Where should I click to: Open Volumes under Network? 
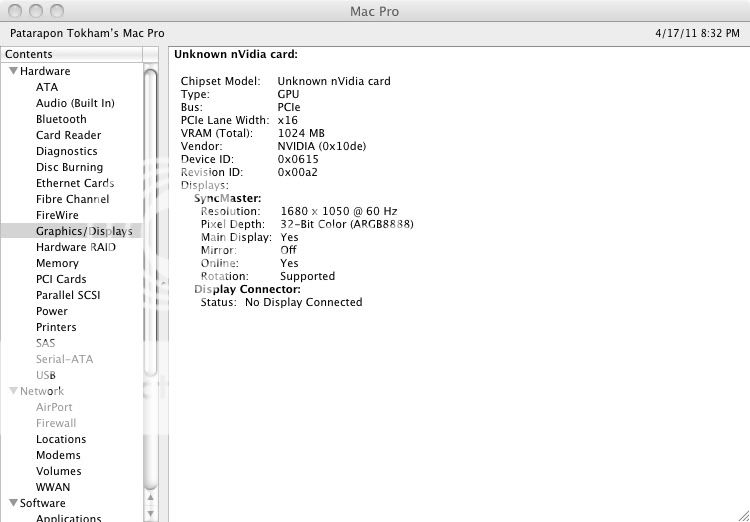pyautogui.click(x=58, y=471)
